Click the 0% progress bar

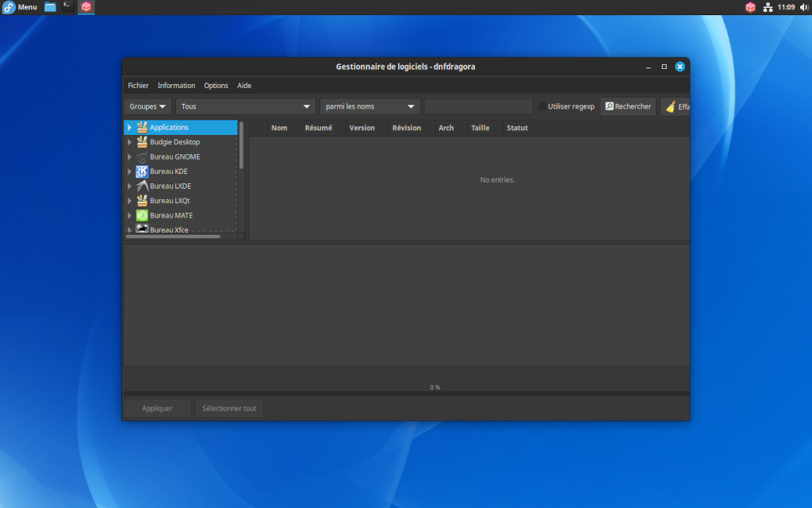(x=435, y=387)
